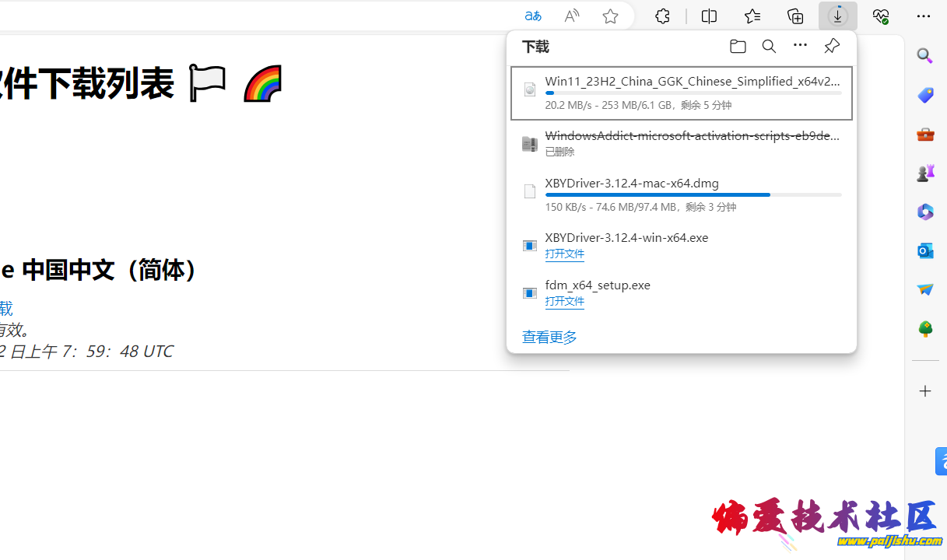Toggle split screen view

pos(709,16)
